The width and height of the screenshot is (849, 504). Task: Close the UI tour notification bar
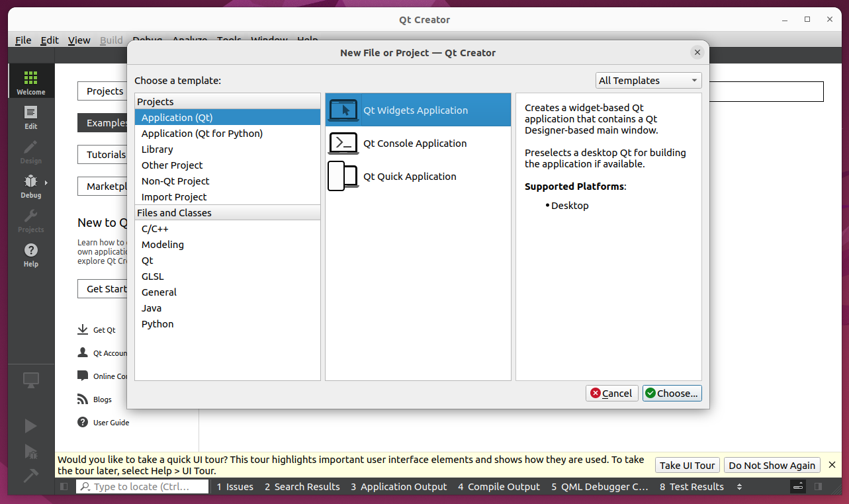coord(832,465)
